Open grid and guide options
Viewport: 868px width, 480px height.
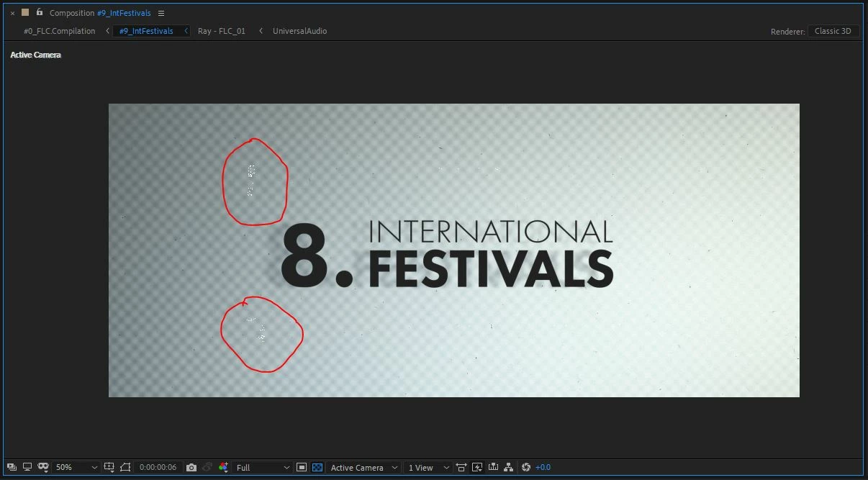pyautogui.click(x=109, y=467)
